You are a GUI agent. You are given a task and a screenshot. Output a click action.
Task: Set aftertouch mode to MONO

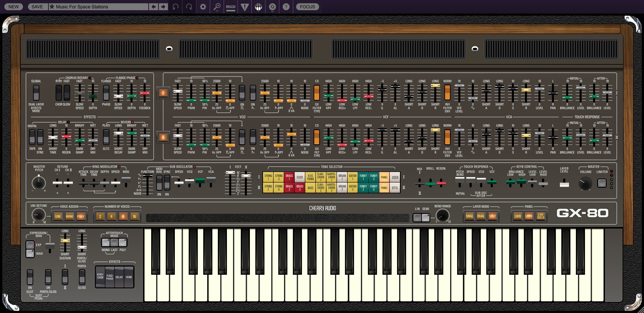(x=106, y=242)
